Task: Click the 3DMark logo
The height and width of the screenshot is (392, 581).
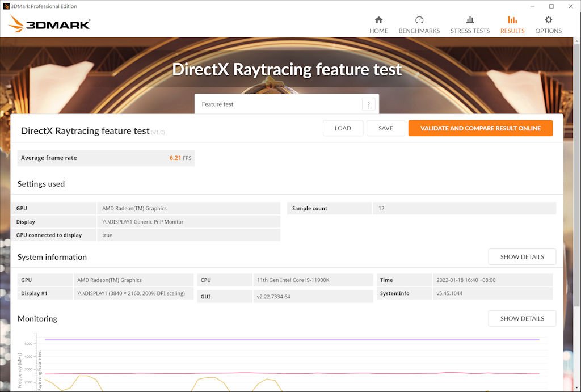Action: point(50,24)
